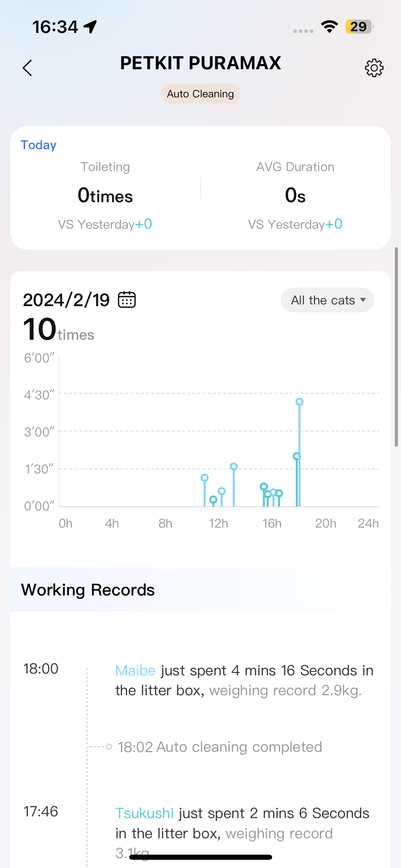Open settings with the gear icon
The image size is (401, 868).
[374, 68]
